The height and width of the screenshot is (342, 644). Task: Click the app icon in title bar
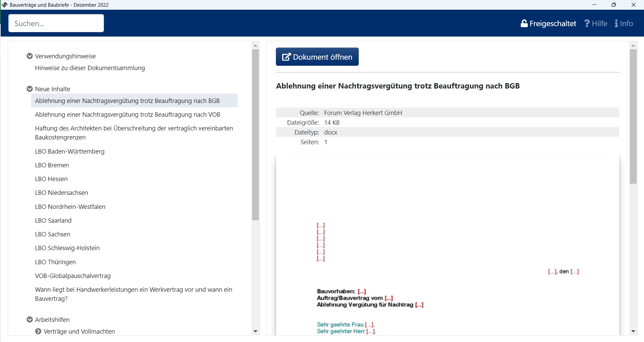[5, 5]
